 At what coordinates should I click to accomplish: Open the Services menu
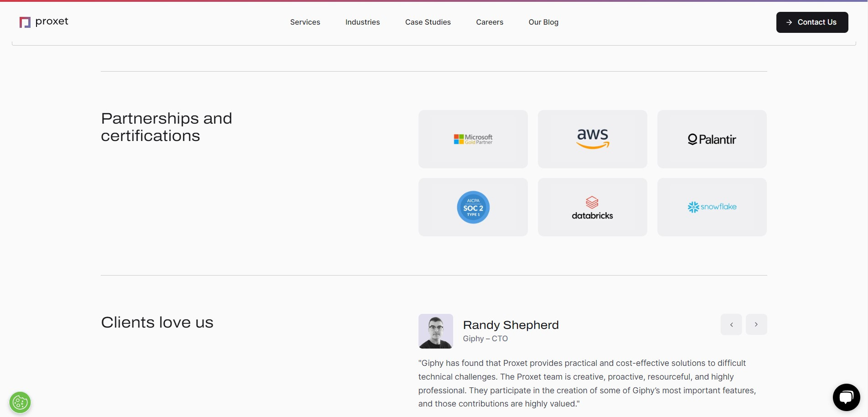pyautogui.click(x=305, y=22)
